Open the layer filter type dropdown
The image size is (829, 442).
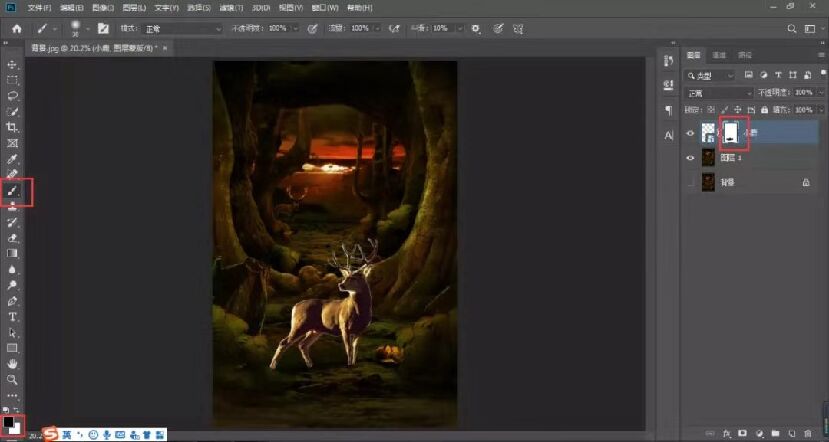710,76
